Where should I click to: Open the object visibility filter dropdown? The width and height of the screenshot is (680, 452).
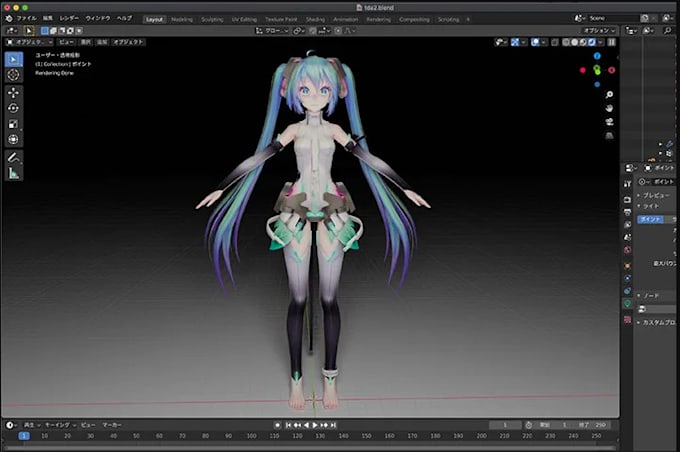click(x=501, y=42)
